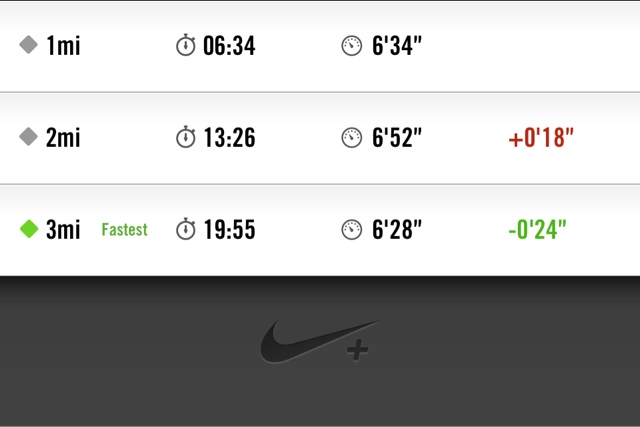Click the pace gauge icon beside 6'34"

click(x=351, y=46)
